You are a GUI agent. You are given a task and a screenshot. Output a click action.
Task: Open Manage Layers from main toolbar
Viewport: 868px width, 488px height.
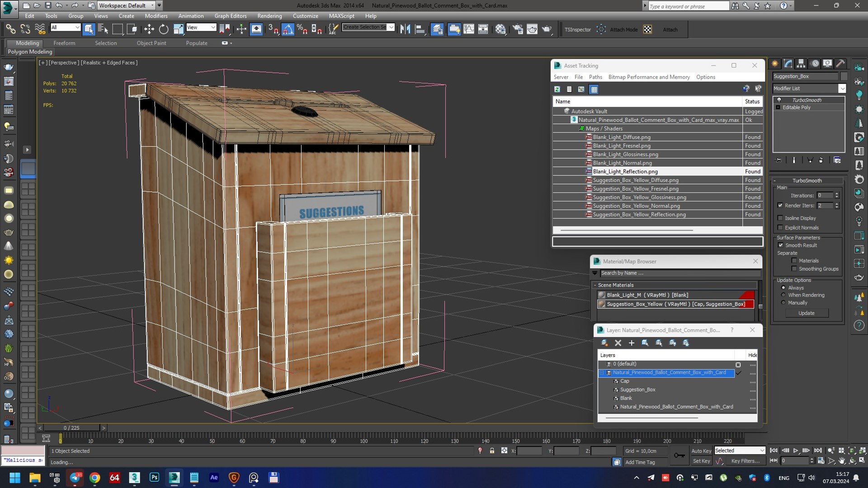click(x=437, y=29)
